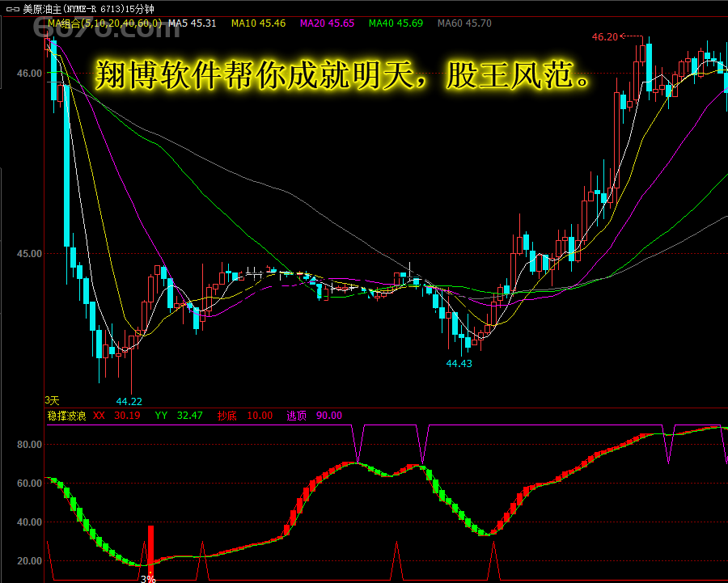
Task: Click the MA10 45.46 value label
Action: click(x=258, y=23)
